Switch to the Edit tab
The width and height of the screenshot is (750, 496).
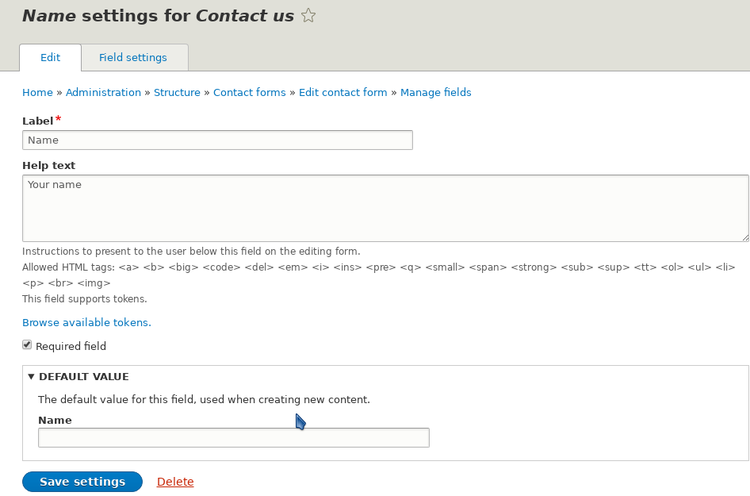[x=50, y=57]
